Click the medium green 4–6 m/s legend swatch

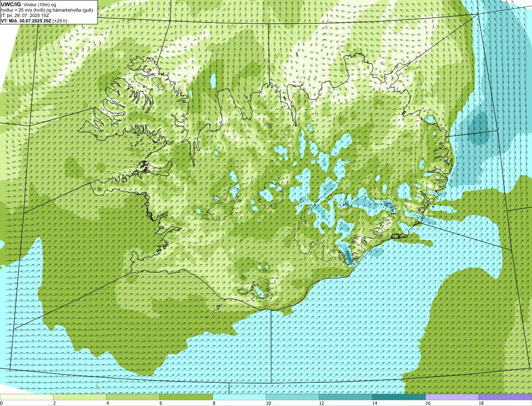[133, 397]
